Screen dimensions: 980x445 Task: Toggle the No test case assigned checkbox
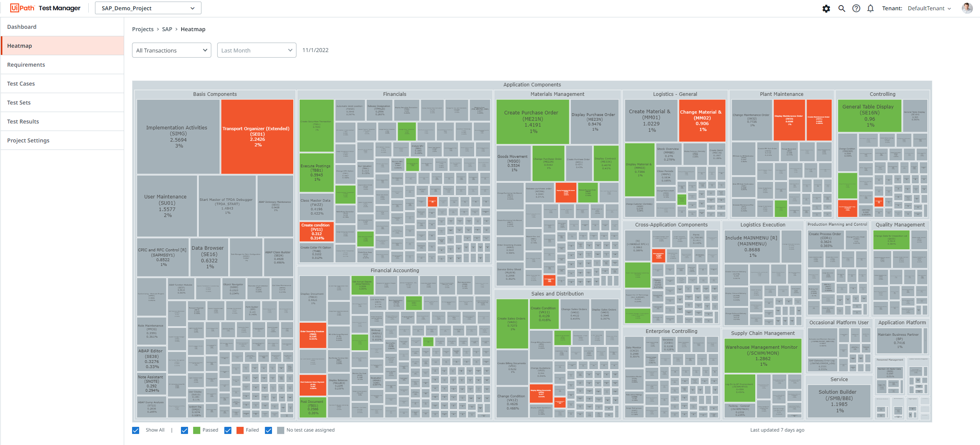pyautogui.click(x=268, y=430)
